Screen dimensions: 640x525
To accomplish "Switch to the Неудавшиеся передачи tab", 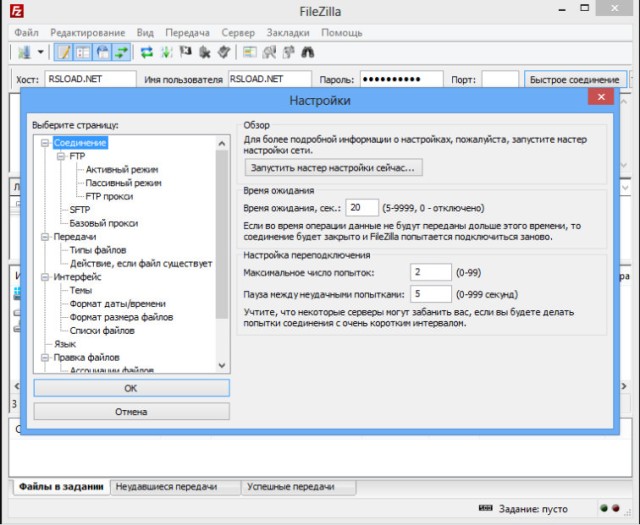I will pyautogui.click(x=165, y=487).
